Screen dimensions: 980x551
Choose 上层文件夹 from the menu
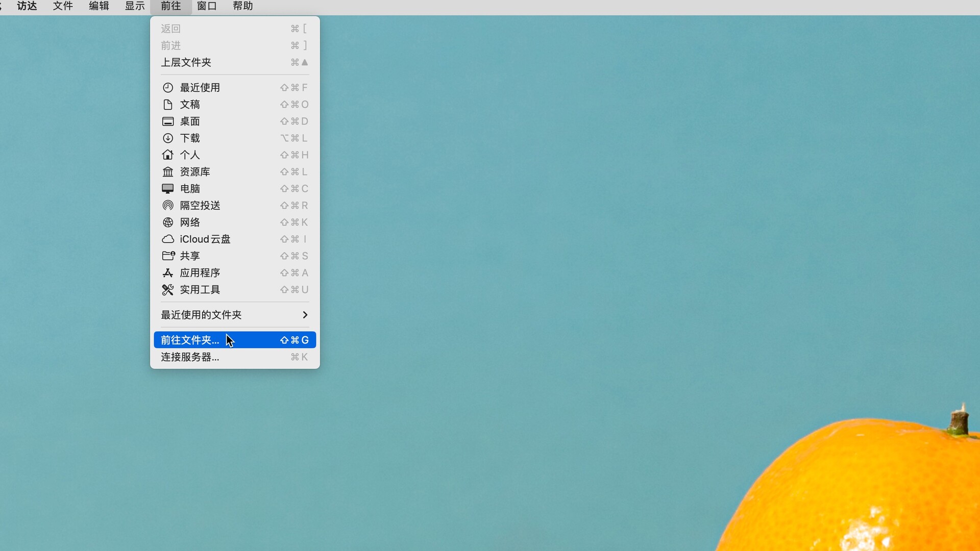coord(235,62)
